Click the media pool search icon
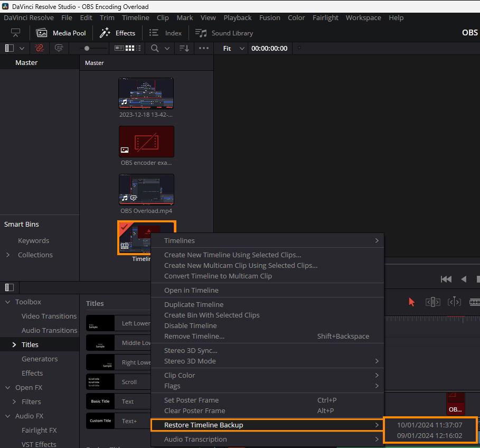Screen dimensions: 480x448 pyautogui.click(x=155, y=48)
